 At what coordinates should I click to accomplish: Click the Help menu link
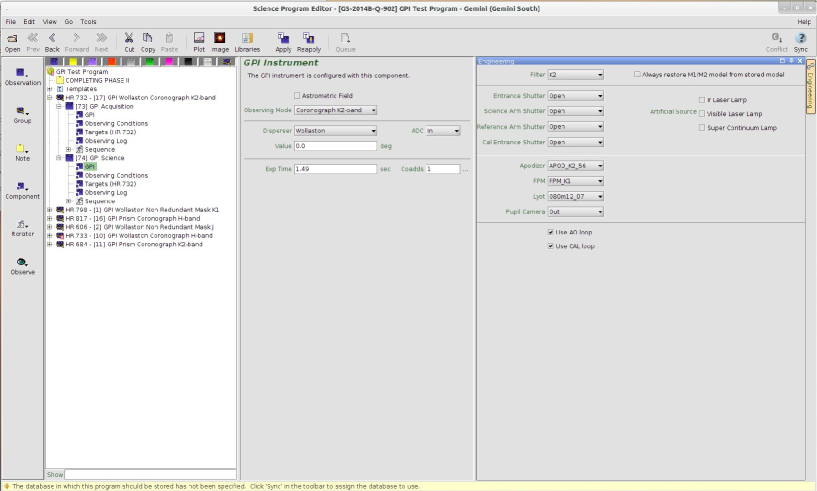804,21
